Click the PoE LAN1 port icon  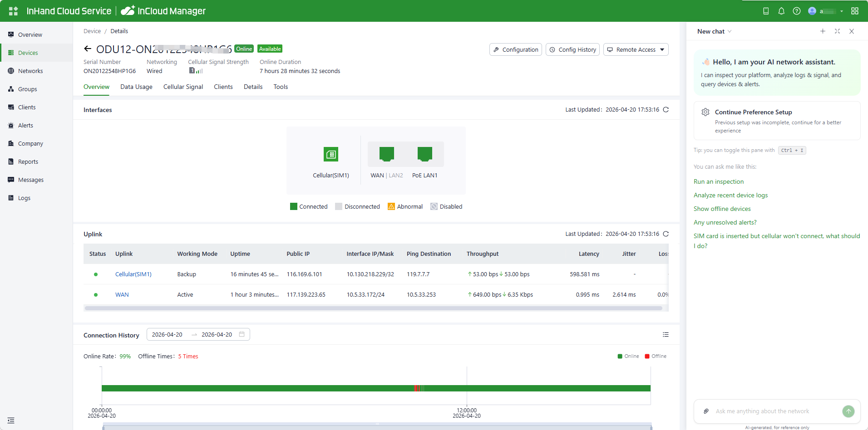[425, 154]
